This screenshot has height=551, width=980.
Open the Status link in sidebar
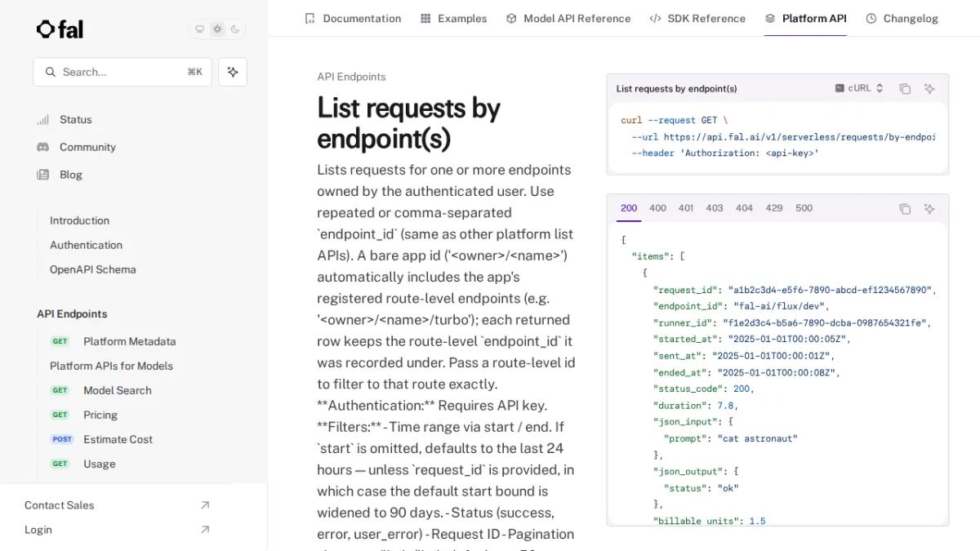[x=76, y=120]
